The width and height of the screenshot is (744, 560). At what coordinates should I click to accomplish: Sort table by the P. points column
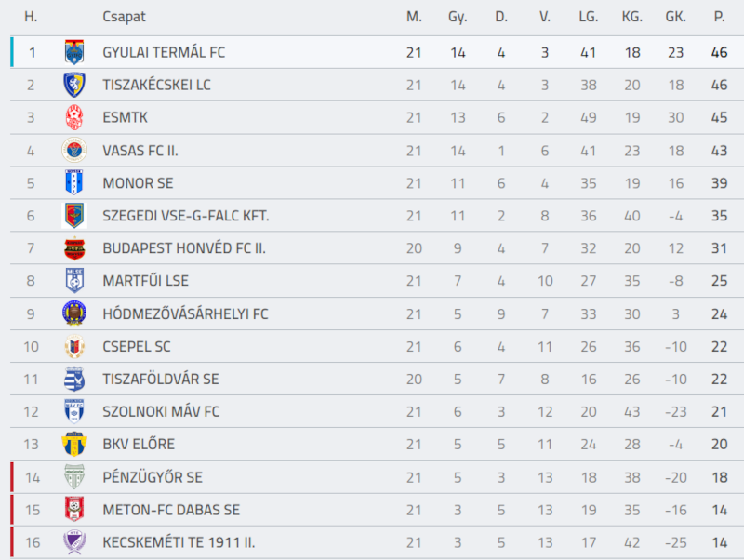click(x=719, y=17)
